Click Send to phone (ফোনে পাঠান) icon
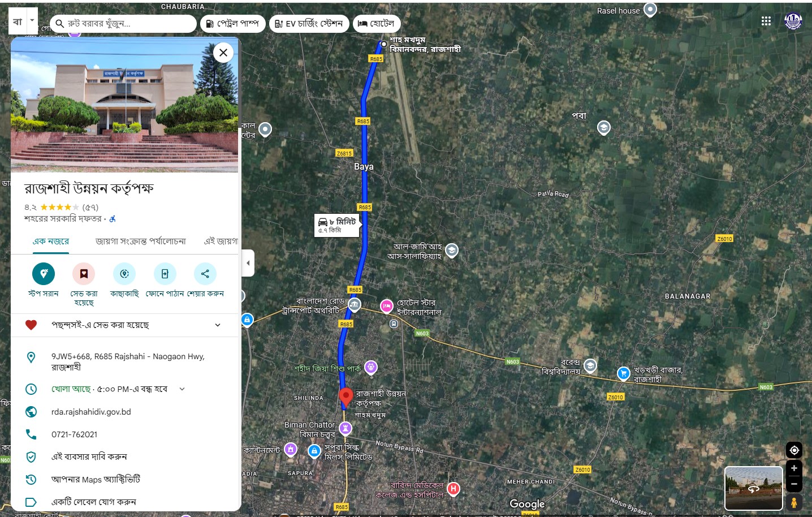812x517 pixels. [165, 274]
